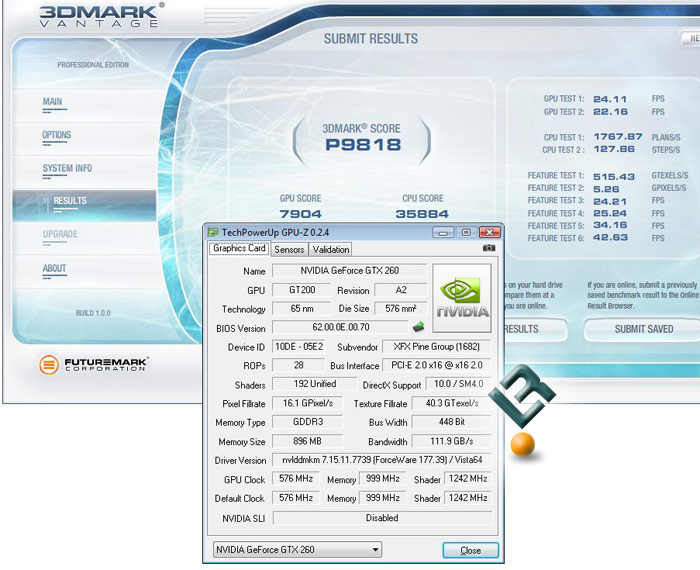Click GPU TEST 1 value 24.11
The image size is (700, 570).
pyautogui.click(x=610, y=99)
